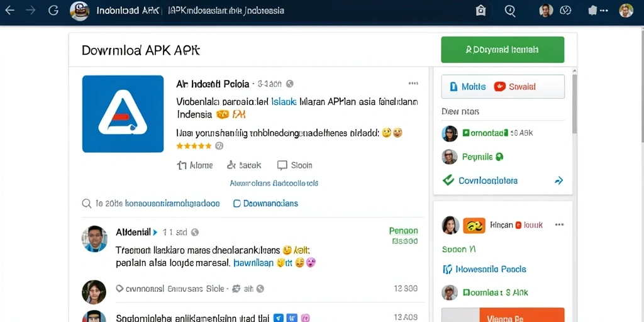Click the magnifier icon in the filter row

[x=86, y=203]
